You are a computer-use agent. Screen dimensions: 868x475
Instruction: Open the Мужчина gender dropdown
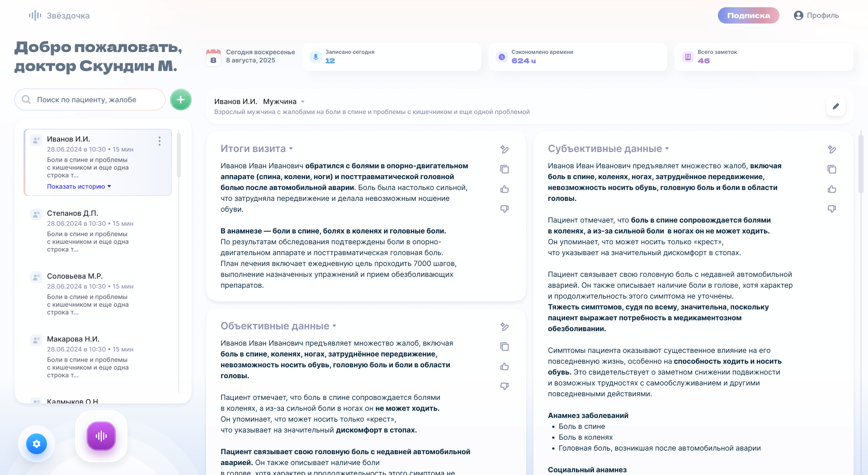284,101
